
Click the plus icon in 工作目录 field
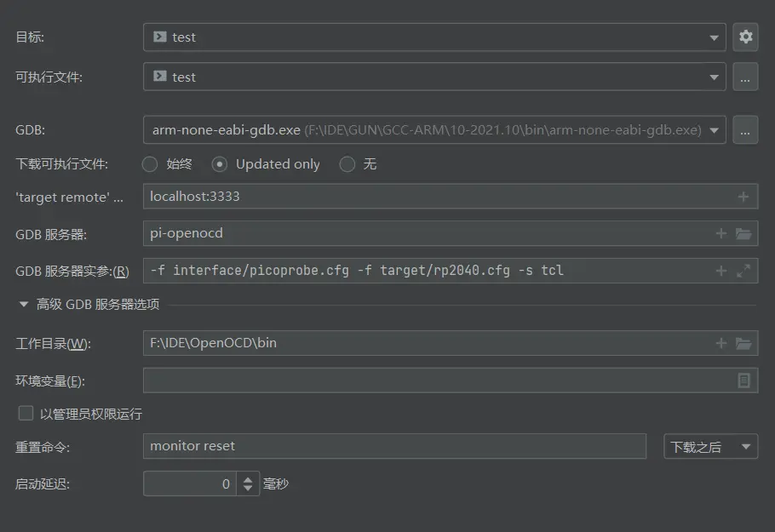tap(721, 343)
